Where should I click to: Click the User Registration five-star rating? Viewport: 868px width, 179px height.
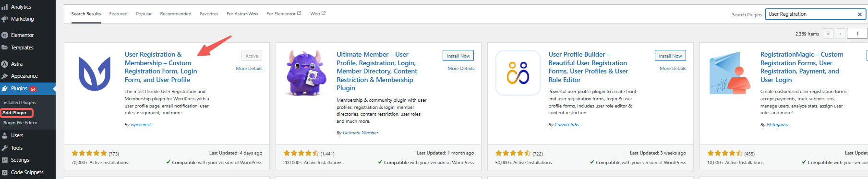[x=89, y=153]
